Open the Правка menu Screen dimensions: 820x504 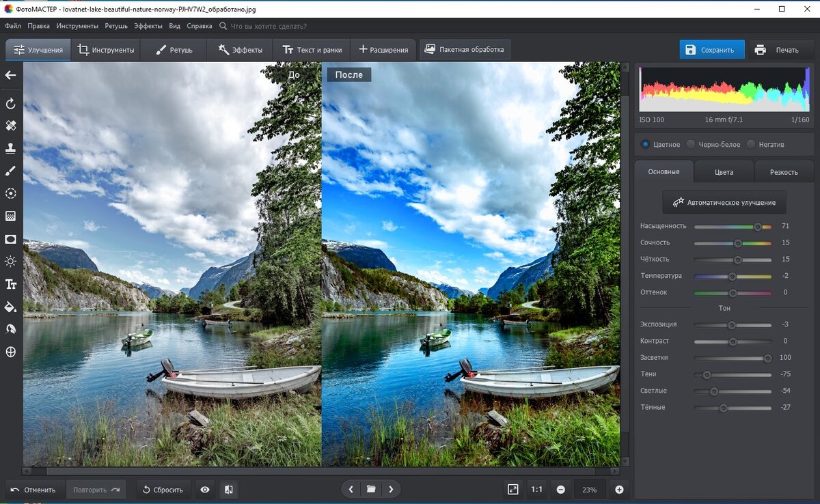coord(38,26)
